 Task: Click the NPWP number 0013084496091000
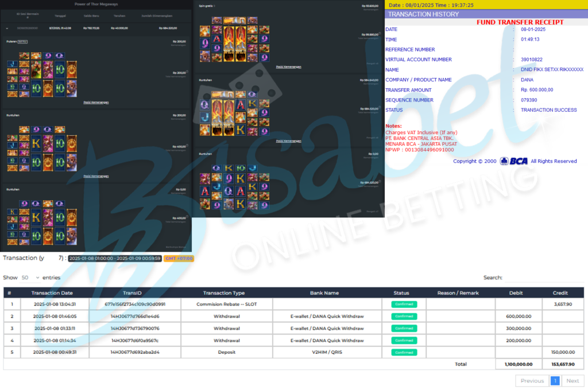[429, 150]
